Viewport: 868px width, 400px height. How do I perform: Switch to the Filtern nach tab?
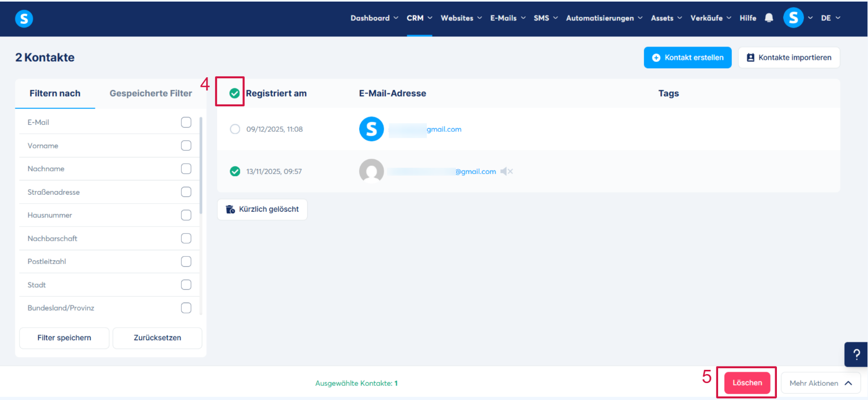[x=55, y=94]
